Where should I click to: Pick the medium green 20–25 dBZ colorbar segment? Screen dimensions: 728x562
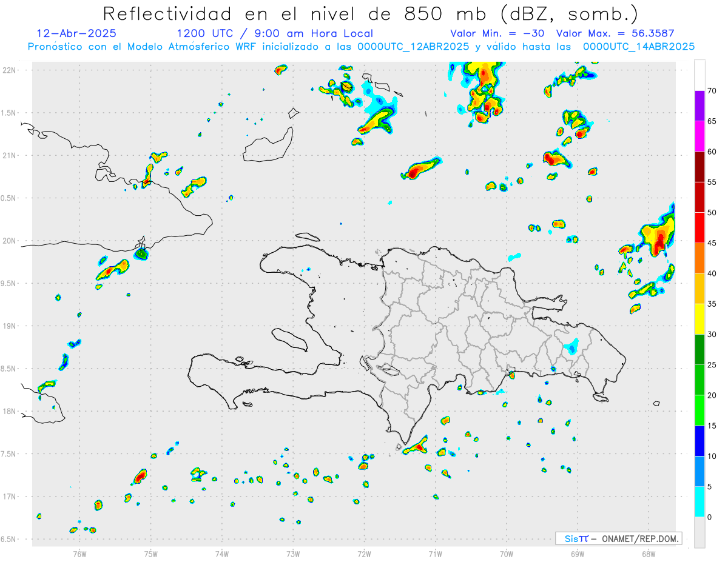(699, 380)
